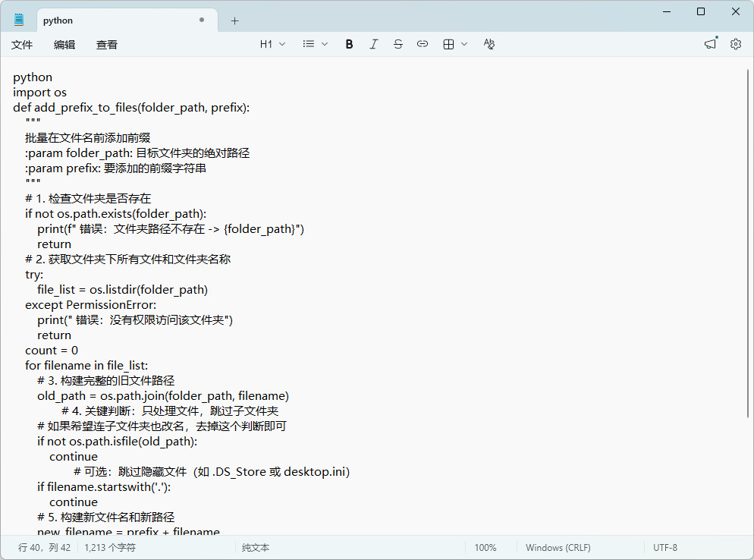
Task: Click the comment '# 2. 获取文件夹下所有文件和文件夹名称'
Action: coord(128,260)
